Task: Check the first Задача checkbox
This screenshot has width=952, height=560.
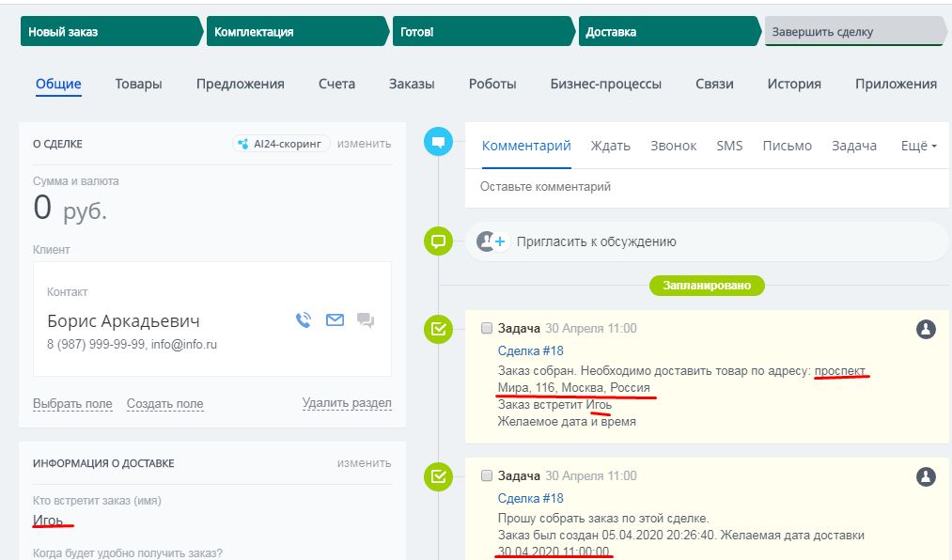Action: pyautogui.click(x=487, y=329)
